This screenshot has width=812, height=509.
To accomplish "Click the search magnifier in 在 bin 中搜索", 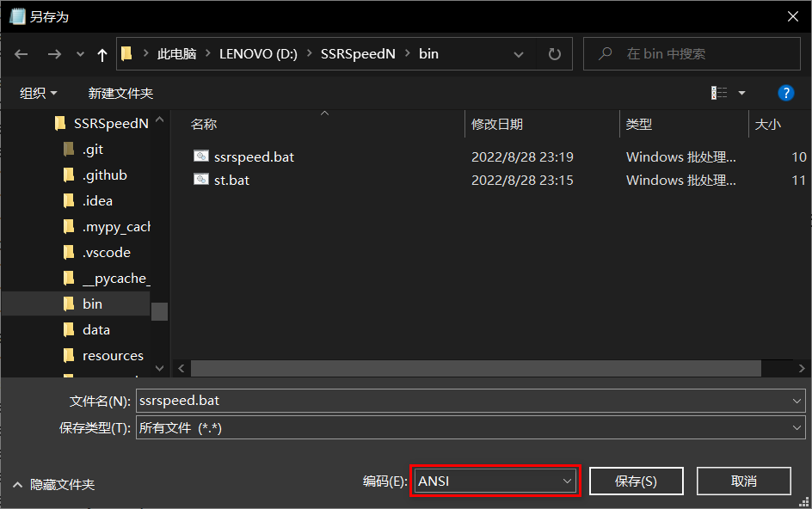I will point(606,53).
